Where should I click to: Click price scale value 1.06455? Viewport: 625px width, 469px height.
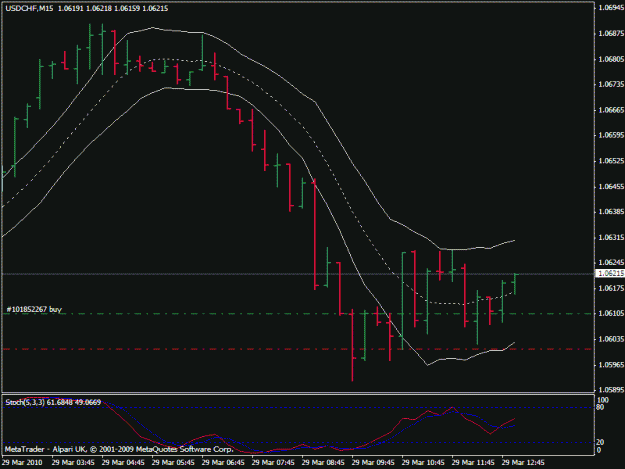click(611, 186)
